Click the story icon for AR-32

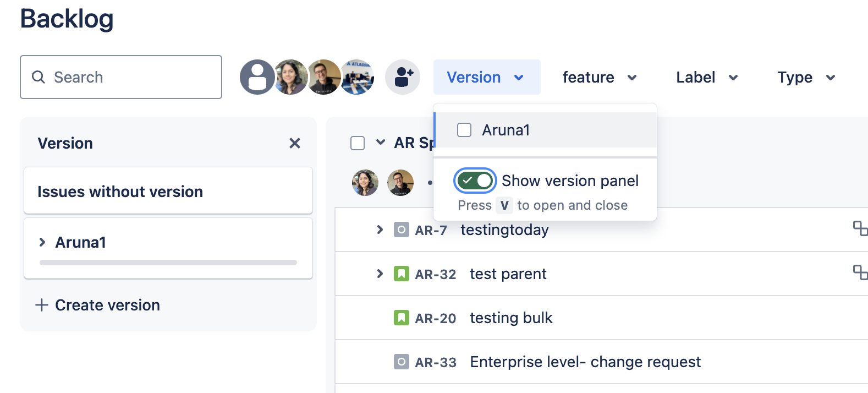pyautogui.click(x=402, y=274)
